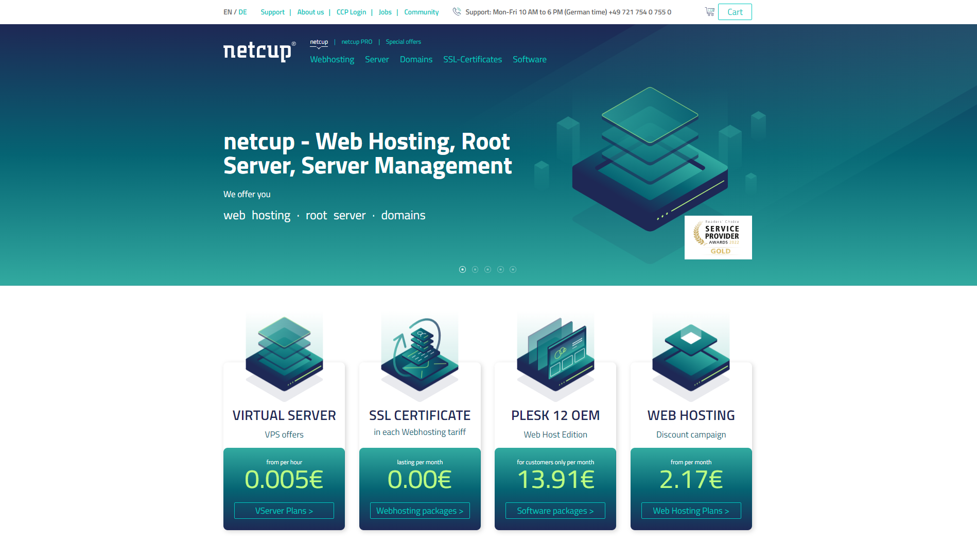Switch language to EN
This screenshot has width=977, height=560.
point(228,12)
